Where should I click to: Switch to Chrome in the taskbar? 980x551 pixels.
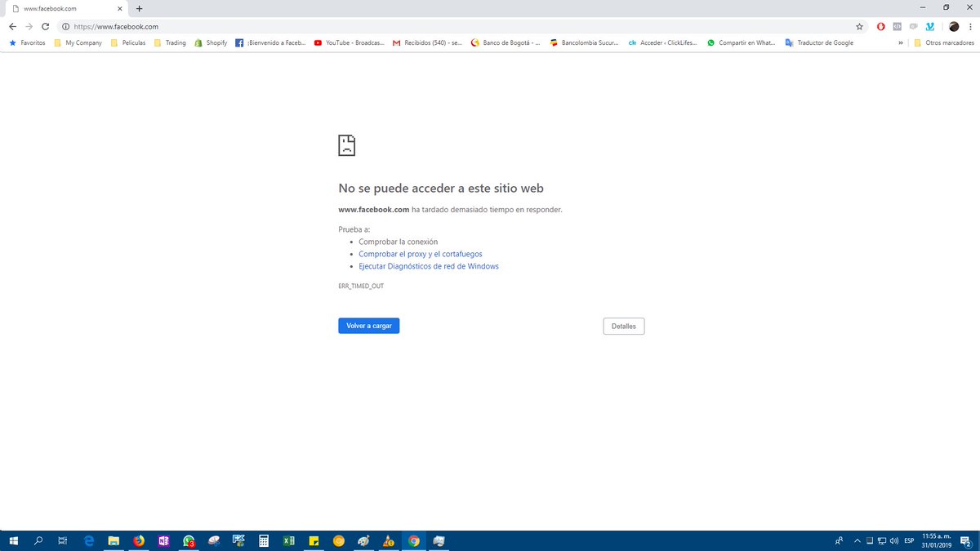point(414,540)
